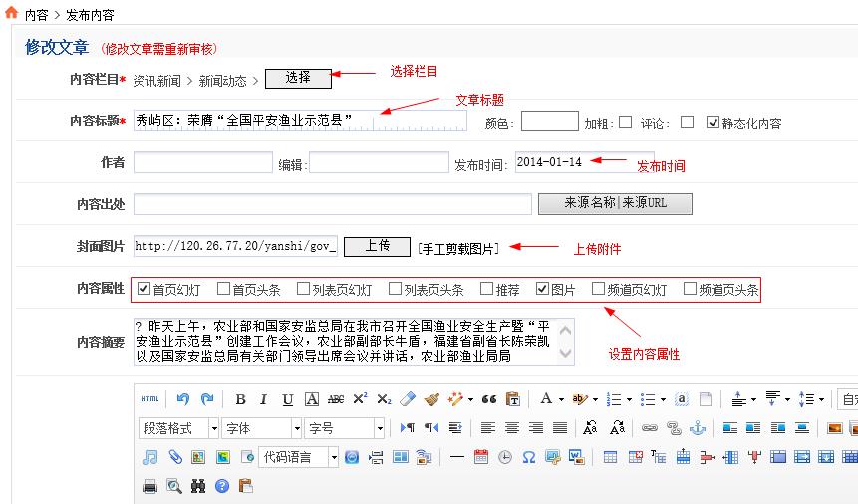Viewport: 858px width, 504px height.
Task: Click the 选择 column button
Action: [297, 78]
